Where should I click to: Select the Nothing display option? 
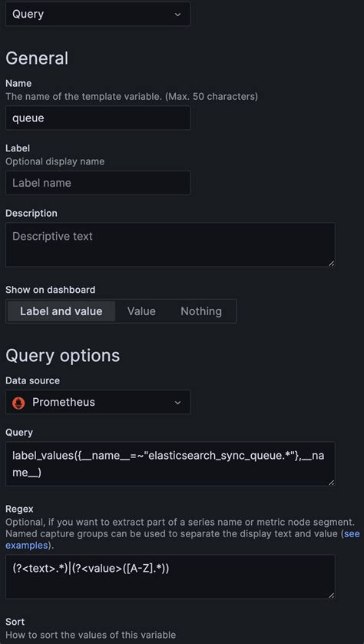[x=201, y=311]
